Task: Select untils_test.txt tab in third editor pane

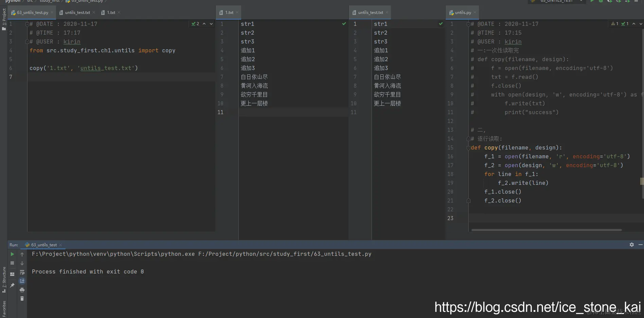Action: point(371,13)
